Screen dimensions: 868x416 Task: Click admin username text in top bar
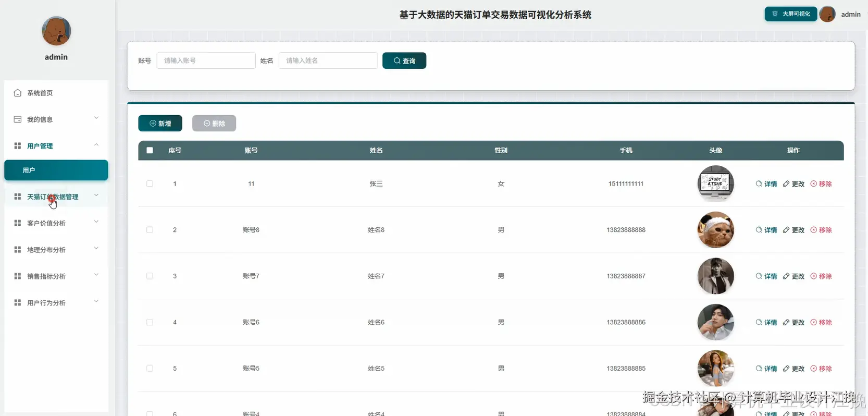851,14
